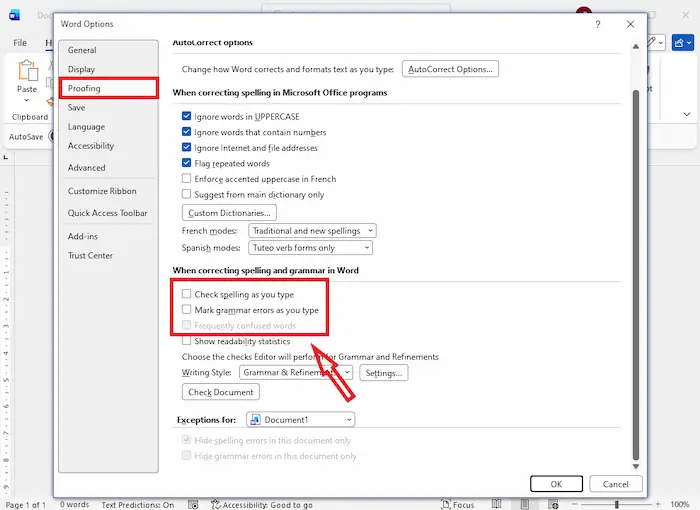The image size is (700, 510).
Task: Go to the Customize Ribbon category
Action: [x=102, y=191]
